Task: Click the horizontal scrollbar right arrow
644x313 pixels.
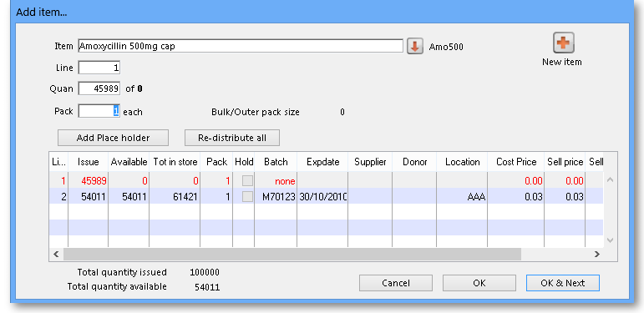Action: 597,255
